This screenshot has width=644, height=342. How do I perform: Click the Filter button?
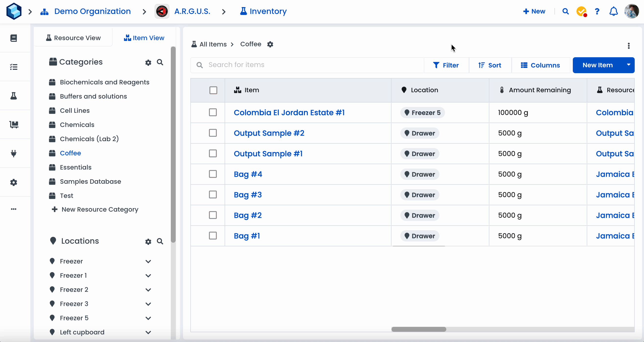pyautogui.click(x=446, y=65)
